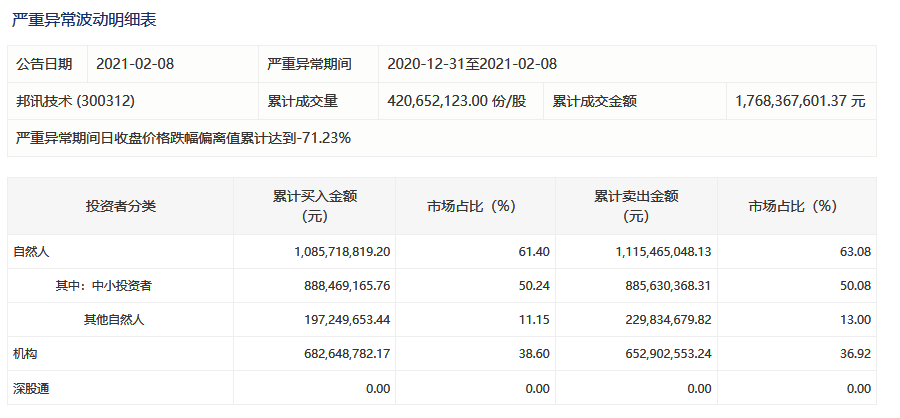Click the -71.23% deviation description row

(x=442, y=138)
